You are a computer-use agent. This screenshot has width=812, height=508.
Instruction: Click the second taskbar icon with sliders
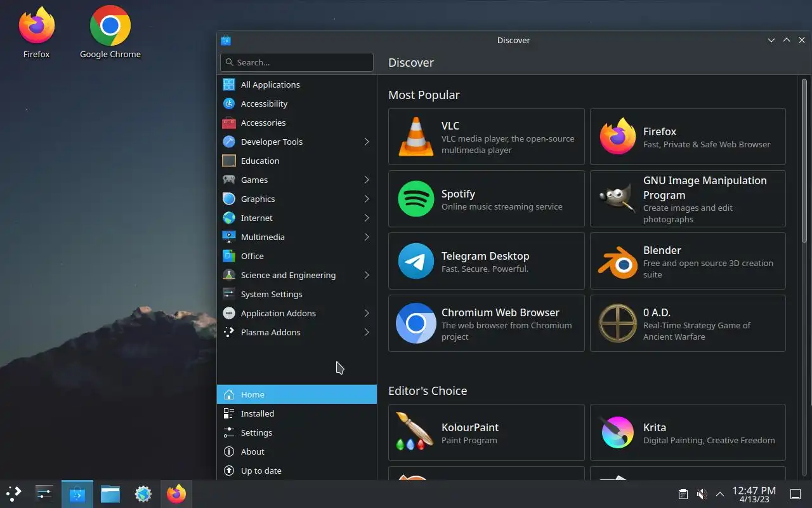[x=44, y=493]
